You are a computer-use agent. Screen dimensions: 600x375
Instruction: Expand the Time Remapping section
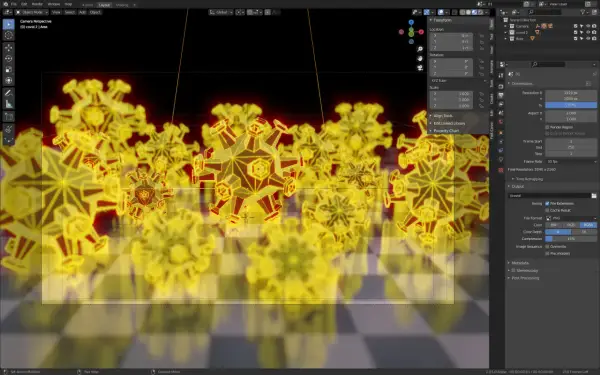528,179
